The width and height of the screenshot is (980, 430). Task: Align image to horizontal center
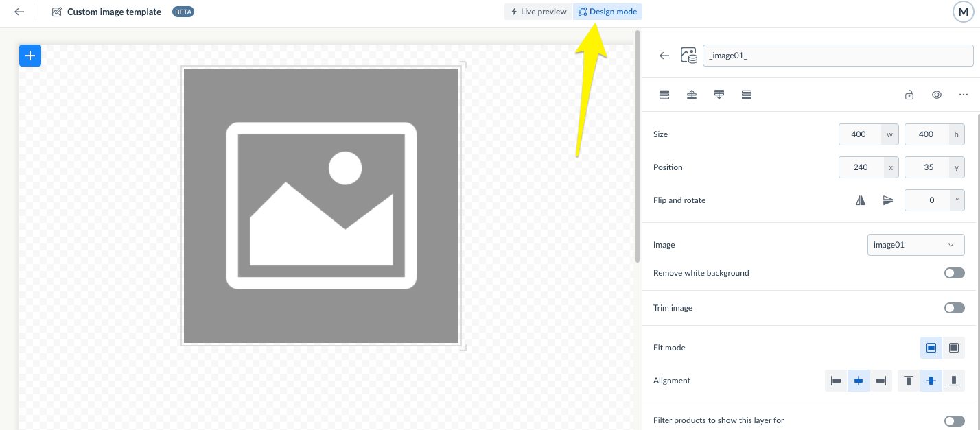pos(859,381)
